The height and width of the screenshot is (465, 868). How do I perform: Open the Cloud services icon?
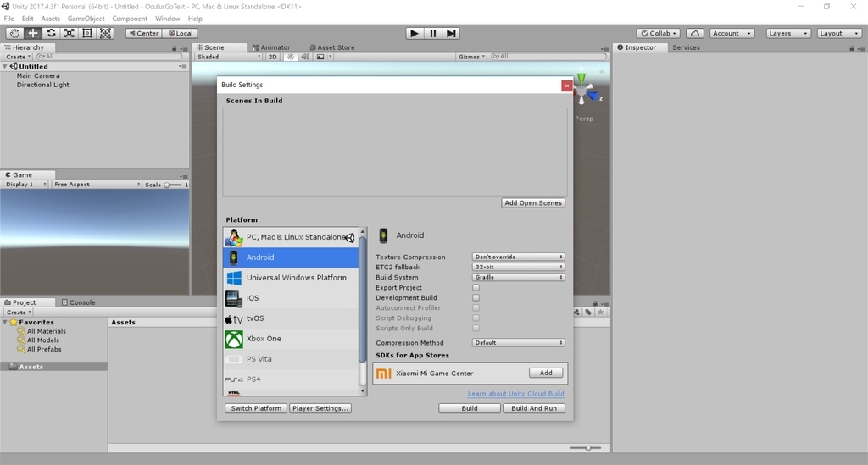coord(695,33)
